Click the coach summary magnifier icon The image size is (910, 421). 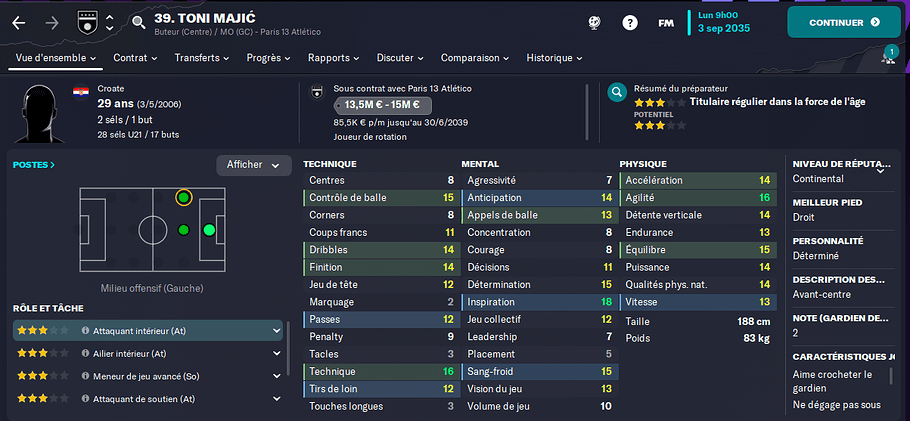(x=617, y=92)
